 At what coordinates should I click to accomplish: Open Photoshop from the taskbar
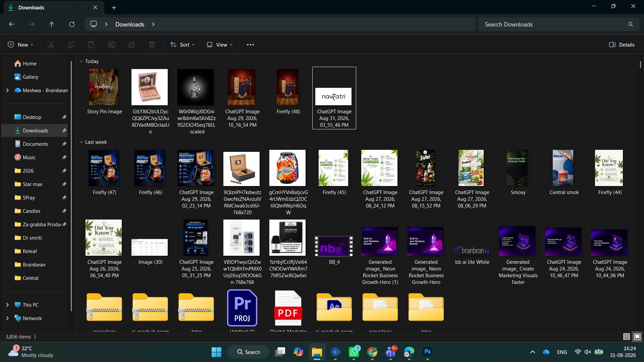tap(428, 352)
